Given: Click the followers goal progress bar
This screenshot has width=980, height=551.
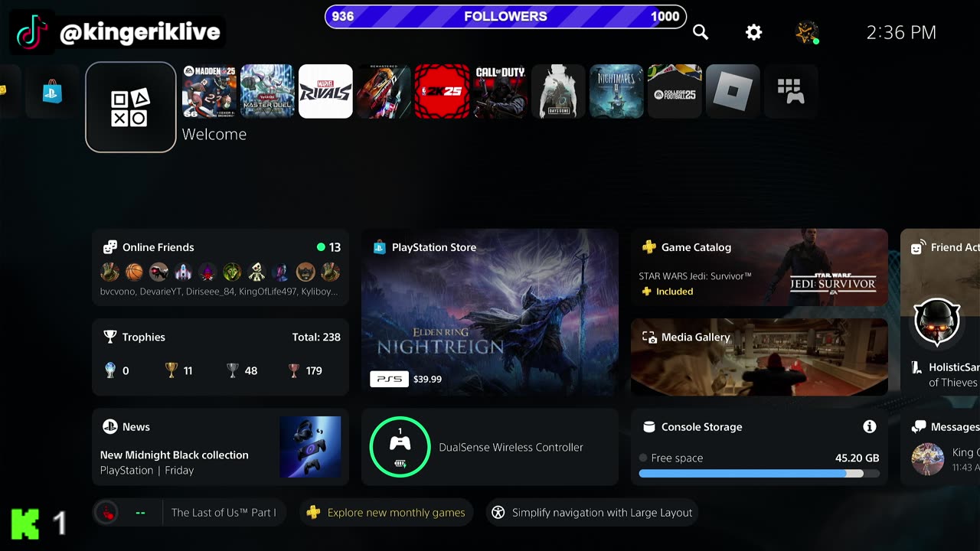Looking at the screenshot, I should click(505, 16).
